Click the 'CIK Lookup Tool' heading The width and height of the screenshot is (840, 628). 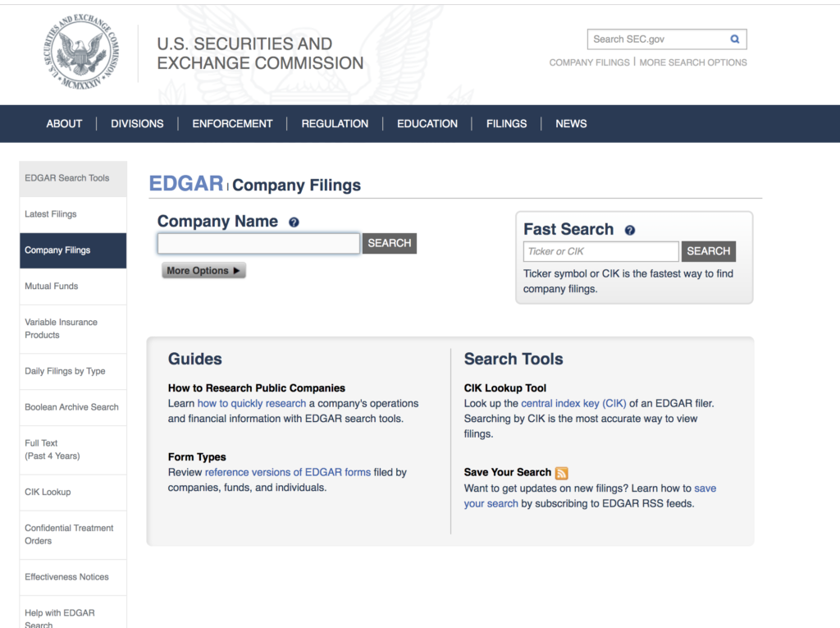point(505,387)
